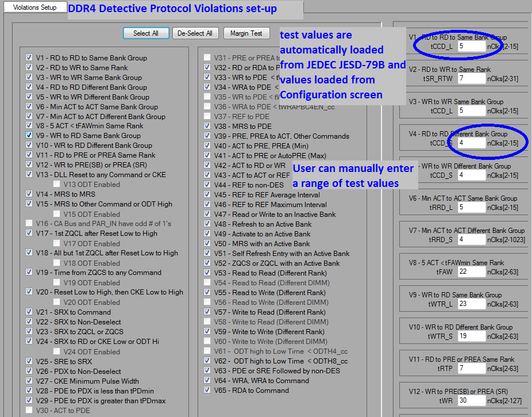Toggle V14 MRS to MRS checkbox
The image size is (532, 417).
(29, 194)
